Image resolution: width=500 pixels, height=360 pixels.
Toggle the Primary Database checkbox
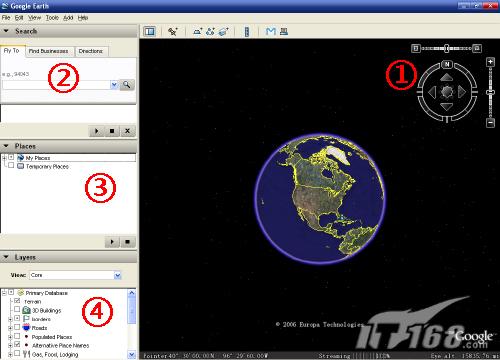point(11,292)
